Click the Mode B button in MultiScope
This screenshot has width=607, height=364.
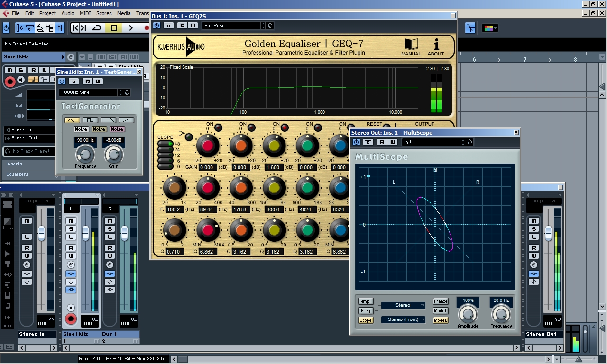pyautogui.click(x=441, y=320)
